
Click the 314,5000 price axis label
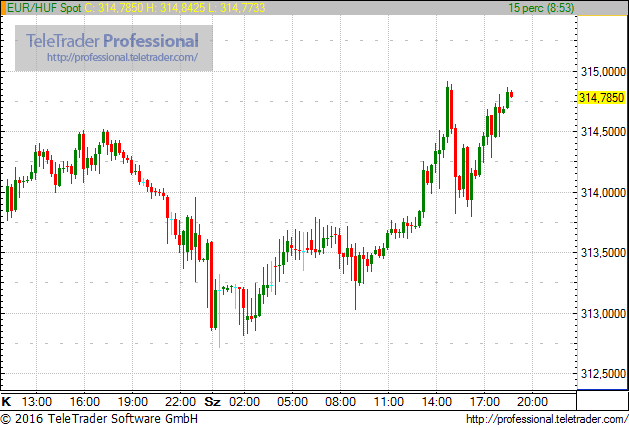click(x=603, y=132)
